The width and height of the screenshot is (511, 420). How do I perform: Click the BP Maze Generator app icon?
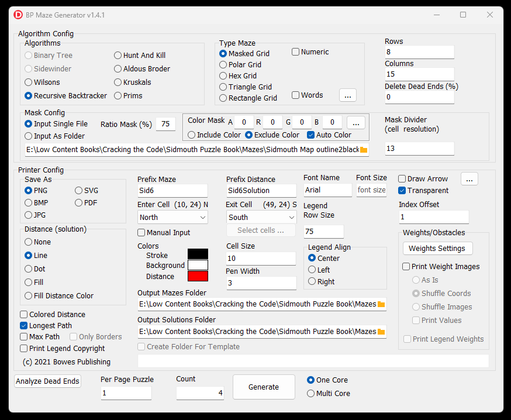tap(18, 15)
